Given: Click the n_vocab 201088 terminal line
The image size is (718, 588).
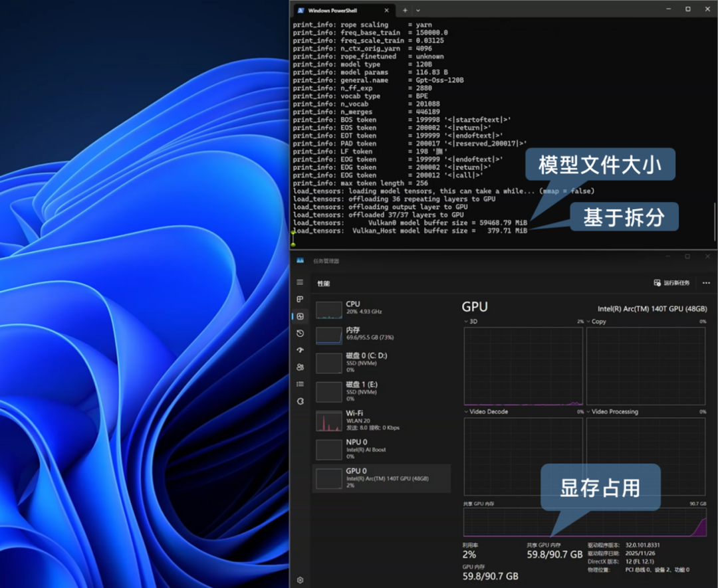Looking at the screenshot, I should click(x=366, y=104).
